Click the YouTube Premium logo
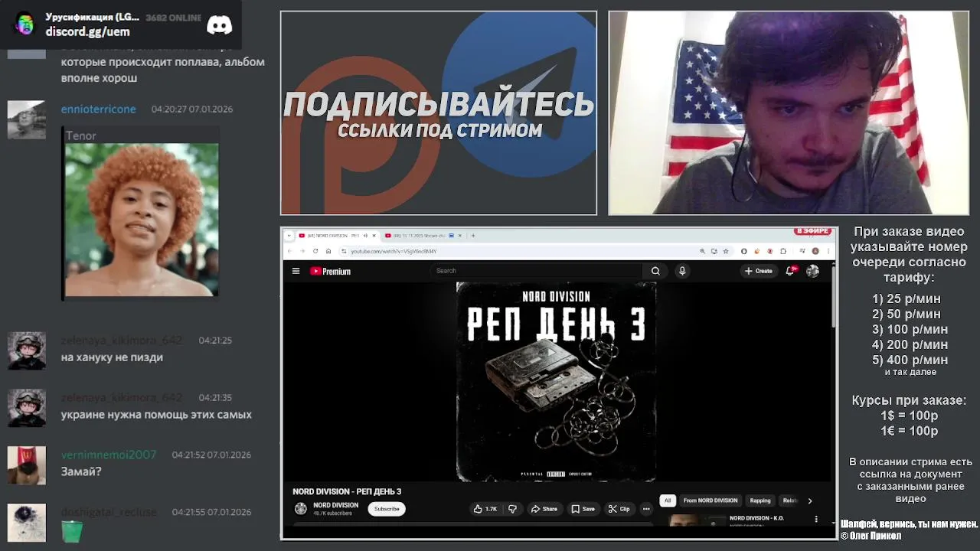Screen dimensions: 980x551 point(330,271)
